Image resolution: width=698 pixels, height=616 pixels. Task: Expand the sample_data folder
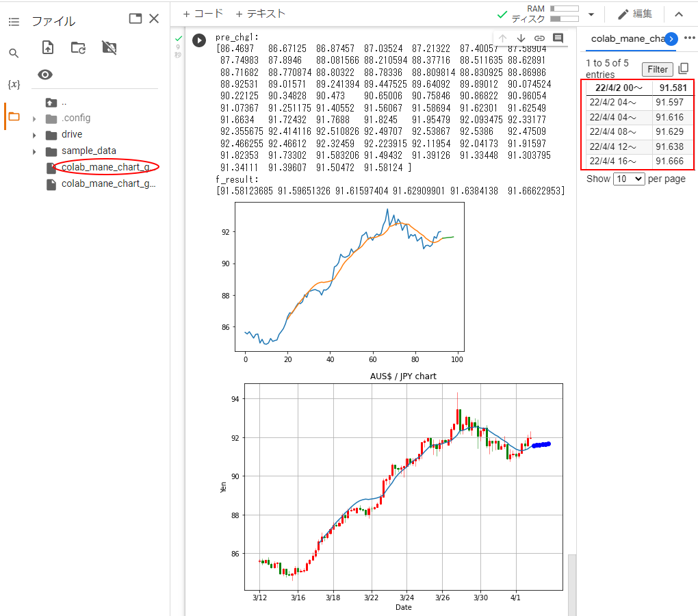point(34,152)
